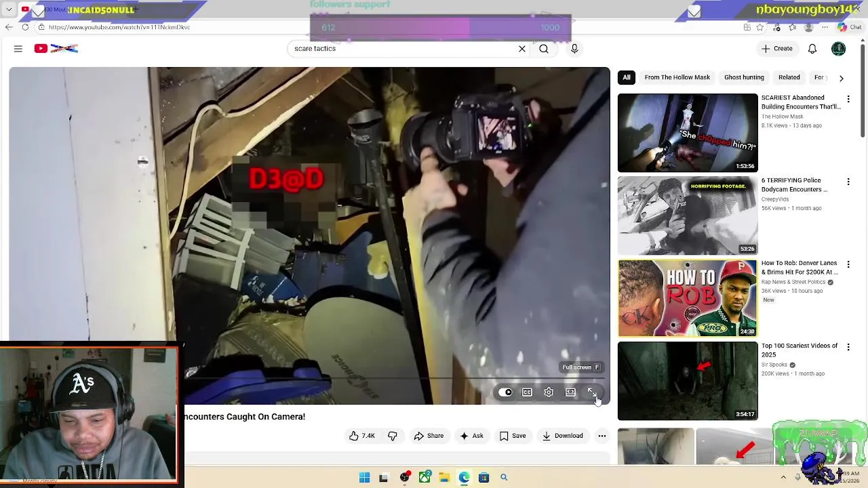Toggle the autoplay switch in player

click(x=505, y=392)
